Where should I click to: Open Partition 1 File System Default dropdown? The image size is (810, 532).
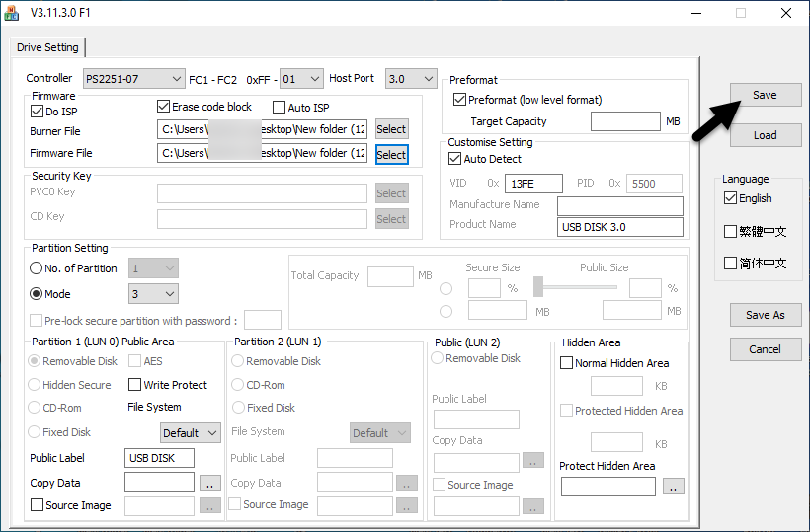(190, 433)
